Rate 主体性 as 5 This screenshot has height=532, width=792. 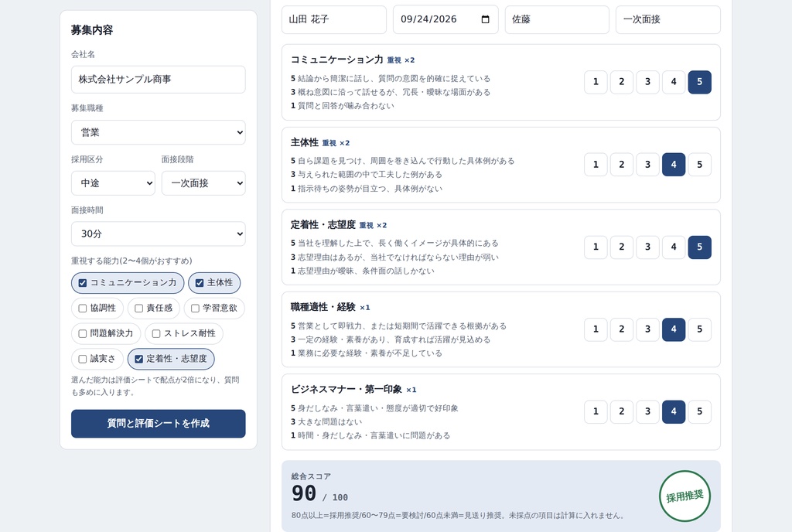click(699, 165)
